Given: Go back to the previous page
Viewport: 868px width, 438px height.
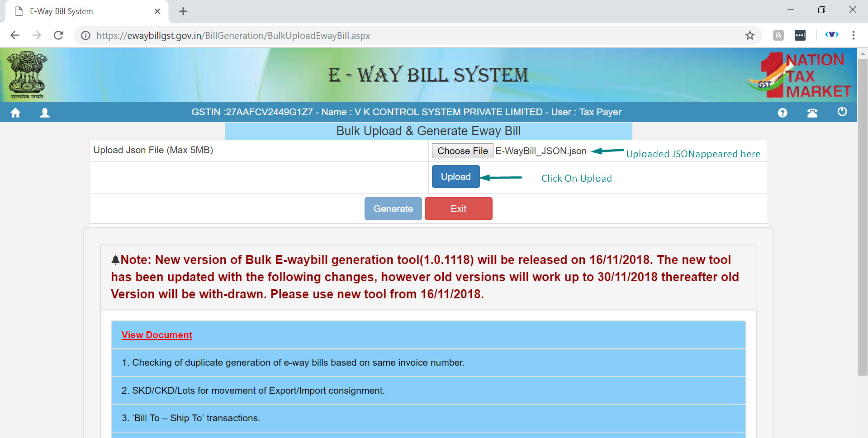Looking at the screenshot, I should [15, 35].
